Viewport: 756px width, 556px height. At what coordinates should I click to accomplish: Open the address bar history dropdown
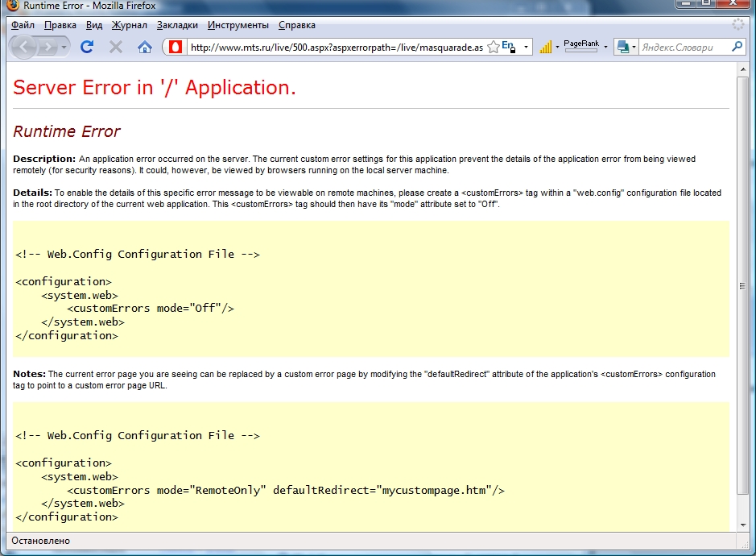(526, 48)
